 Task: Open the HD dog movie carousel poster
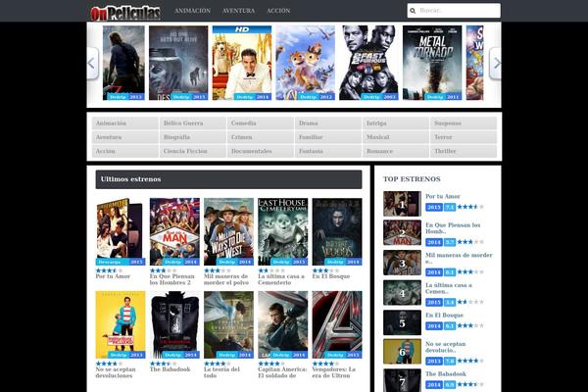tap(242, 63)
